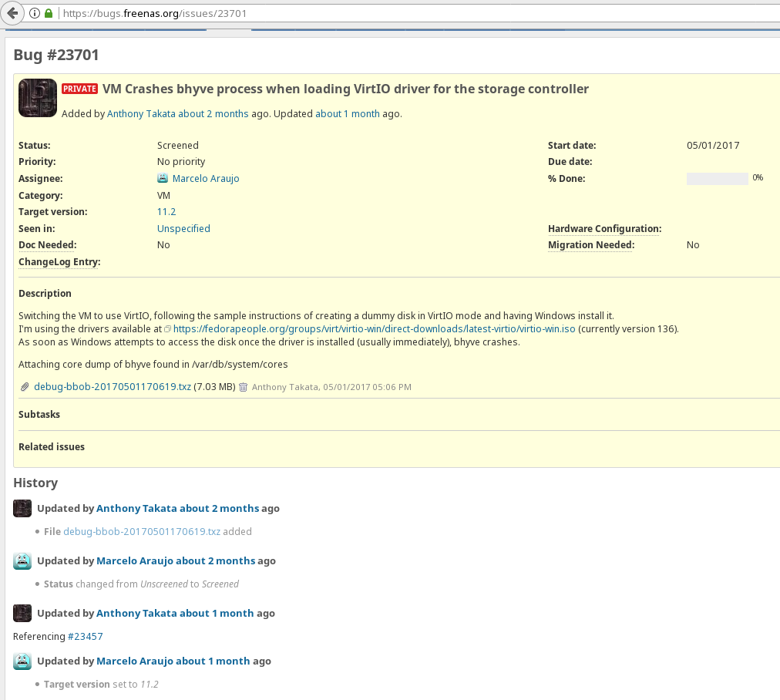Click the 'Screened' status value
The height and width of the screenshot is (700, 780).
(x=177, y=145)
